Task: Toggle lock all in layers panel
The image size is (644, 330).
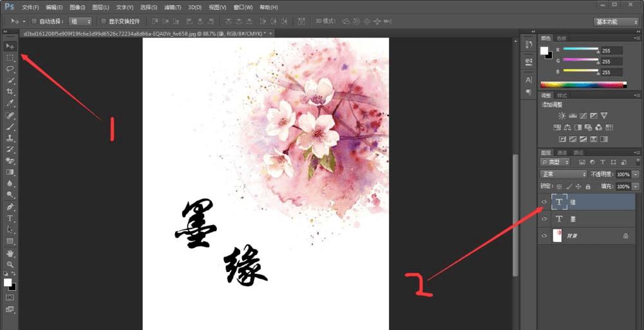Action: pyautogui.click(x=588, y=186)
